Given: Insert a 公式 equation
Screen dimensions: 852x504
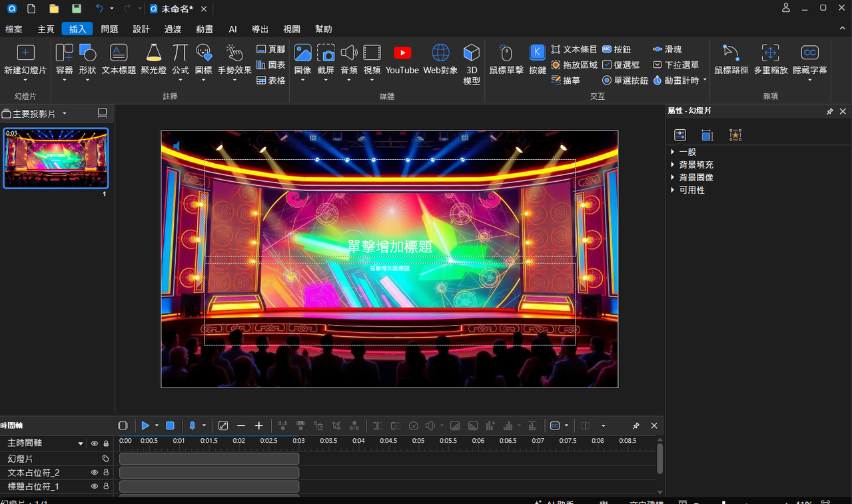Looking at the screenshot, I should coord(180,63).
